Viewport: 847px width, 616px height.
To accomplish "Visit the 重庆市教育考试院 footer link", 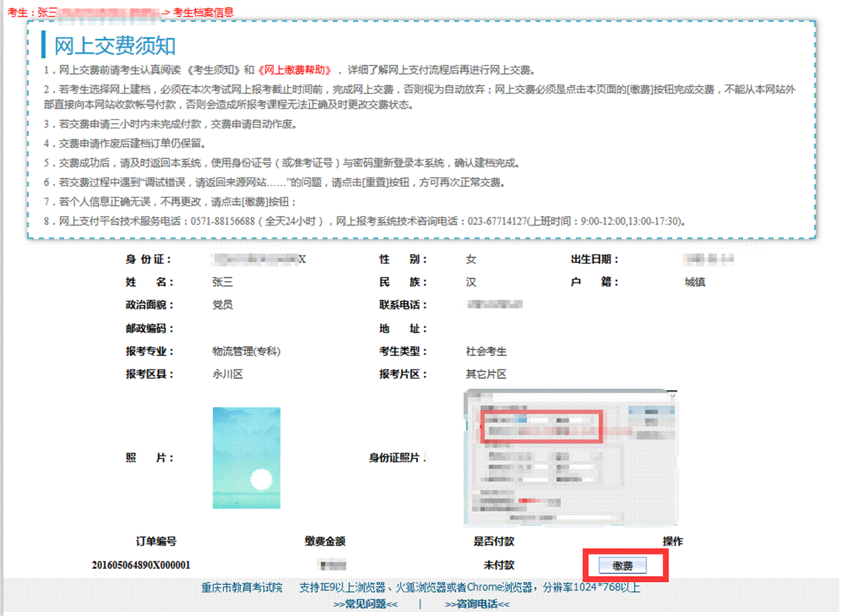I will tap(242, 587).
